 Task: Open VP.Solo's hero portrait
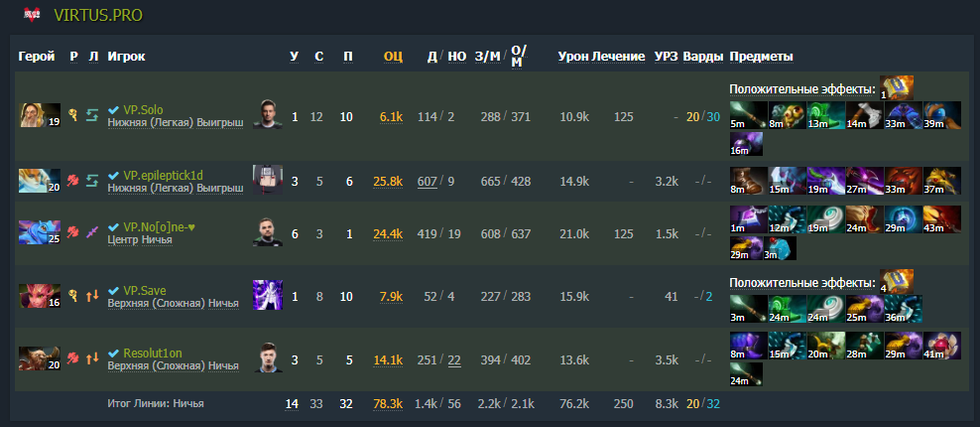tap(40, 116)
